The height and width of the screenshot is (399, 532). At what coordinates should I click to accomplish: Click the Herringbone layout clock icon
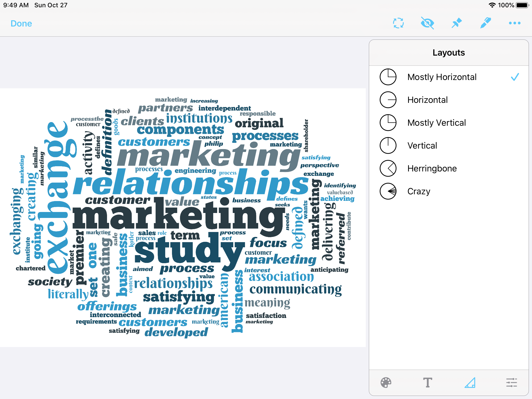click(388, 169)
